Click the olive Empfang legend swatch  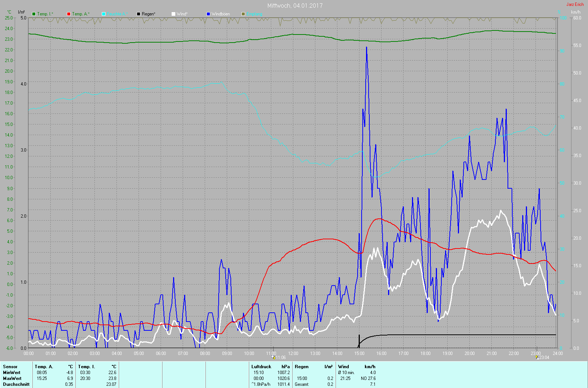[243, 14]
